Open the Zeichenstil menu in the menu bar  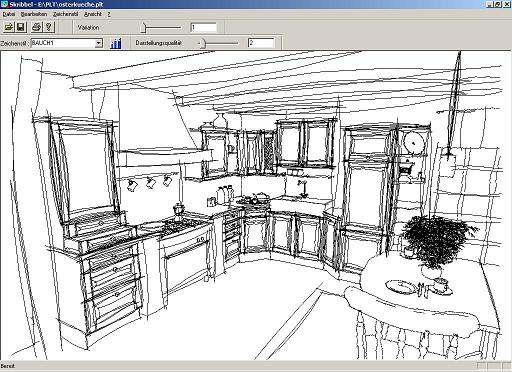point(65,14)
